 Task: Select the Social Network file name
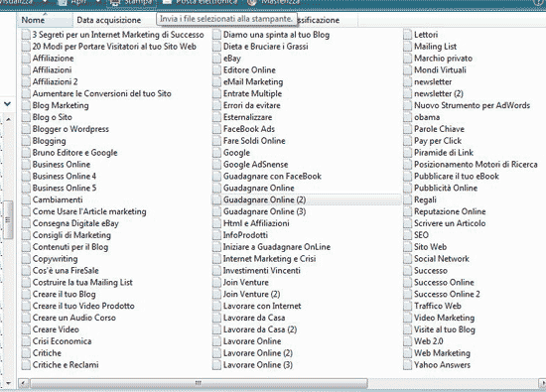point(442,259)
